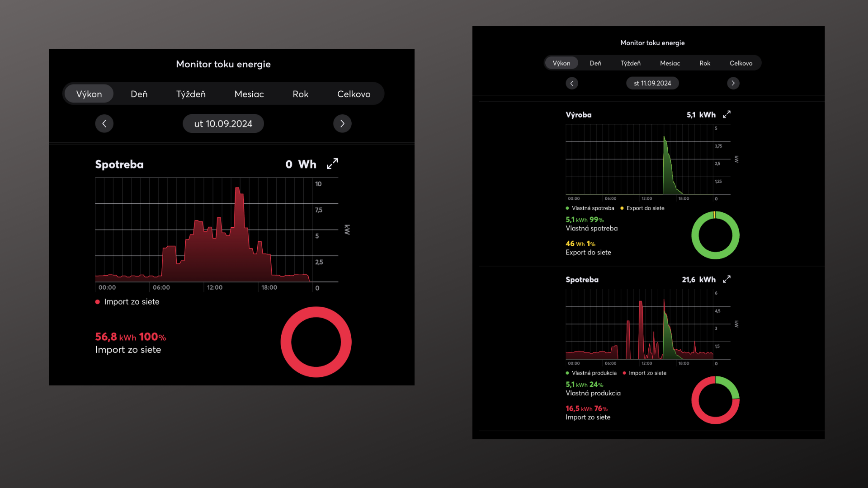Go to next day after ut 10.09.2024
Screen dimensions: 868x488
342,123
